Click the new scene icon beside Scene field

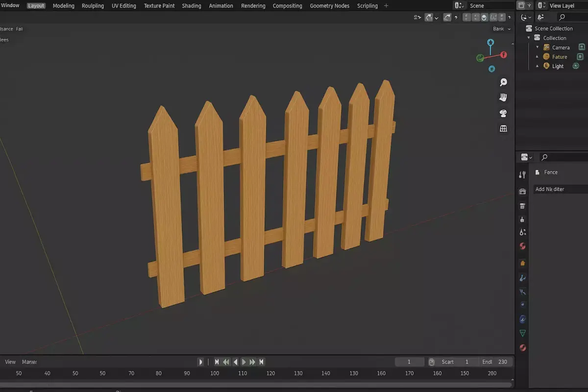(x=521, y=6)
